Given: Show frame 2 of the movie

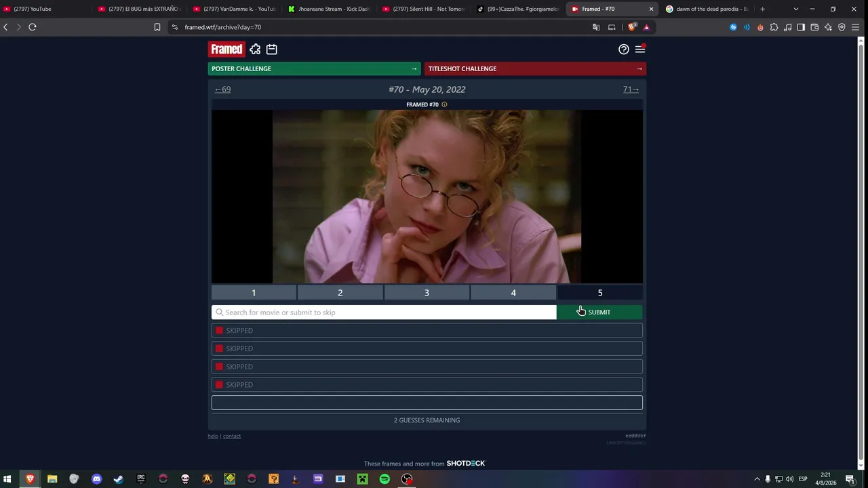Looking at the screenshot, I should pos(340,293).
